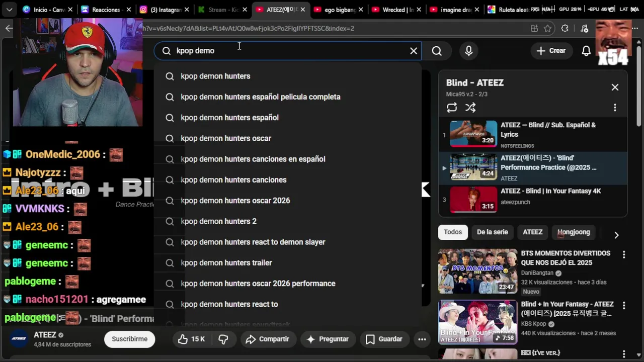Open playlist three-dot options menu
Image resolution: width=644 pixels, height=362 pixels.
click(615, 108)
